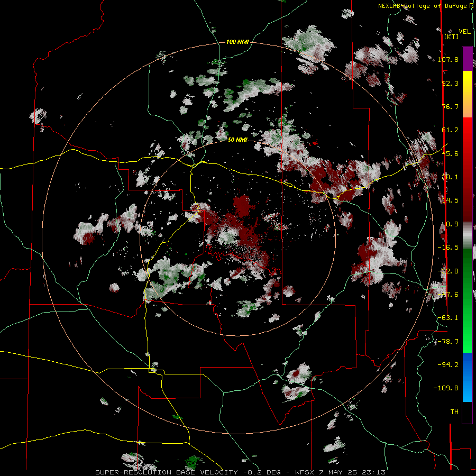The width and height of the screenshot is (476, 476).
Task: Pick the purple segment of the color scale
Action: [x=467, y=59]
